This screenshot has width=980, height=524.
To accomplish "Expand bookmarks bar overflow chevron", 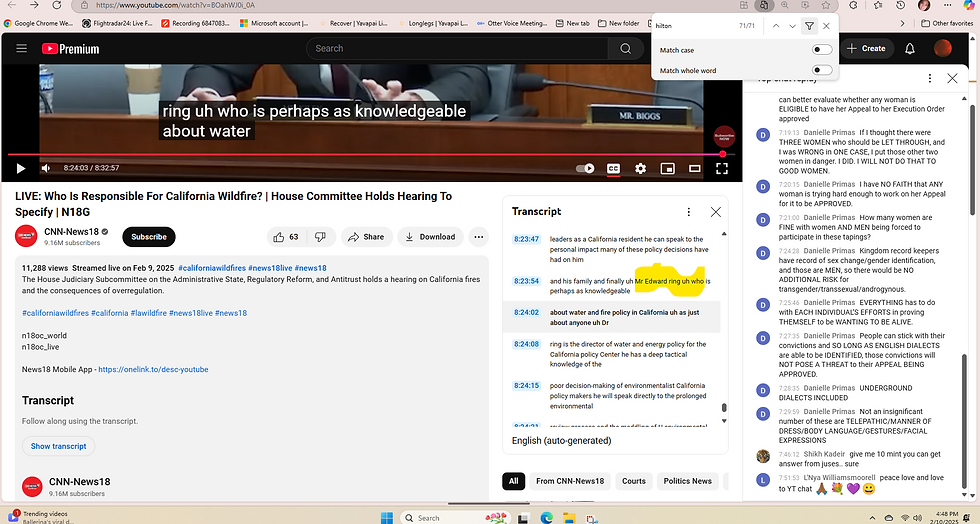I will [902, 23].
